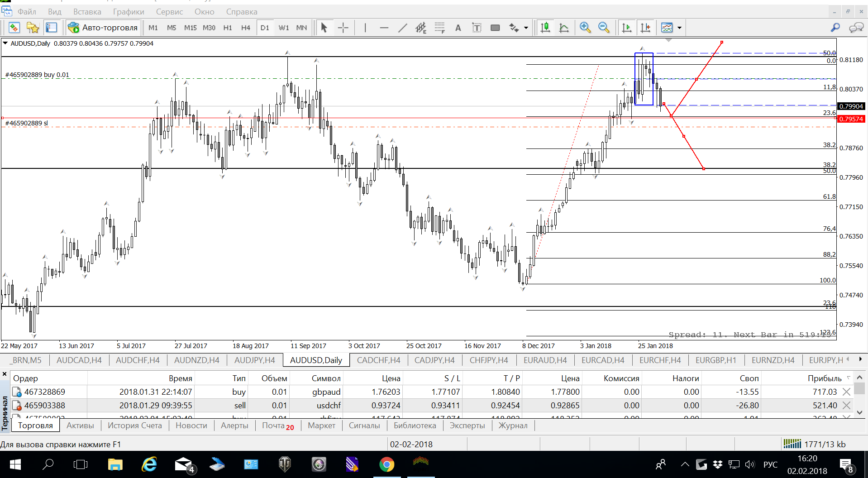This screenshot has width=868, height=478.
Task: Open Chrome from the taskbar
Action: (386, 464)
